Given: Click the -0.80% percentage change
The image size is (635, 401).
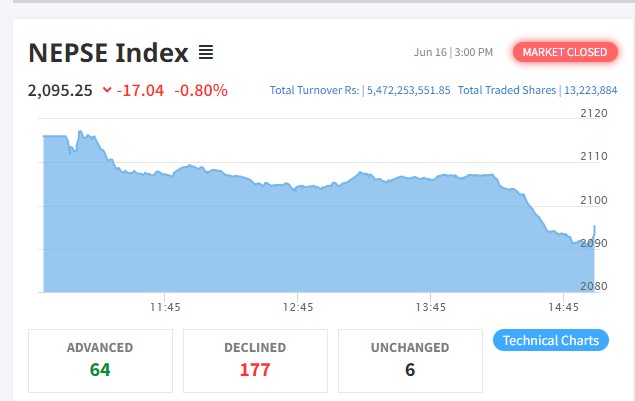Looking at the screenshot, I should click(201, 91).
